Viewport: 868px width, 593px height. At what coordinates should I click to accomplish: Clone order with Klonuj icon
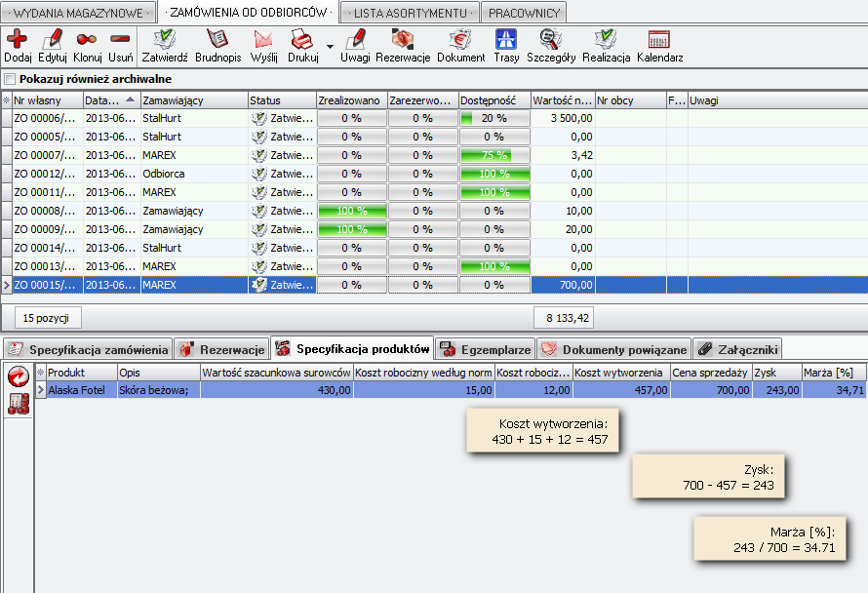[x=87, y=40]
